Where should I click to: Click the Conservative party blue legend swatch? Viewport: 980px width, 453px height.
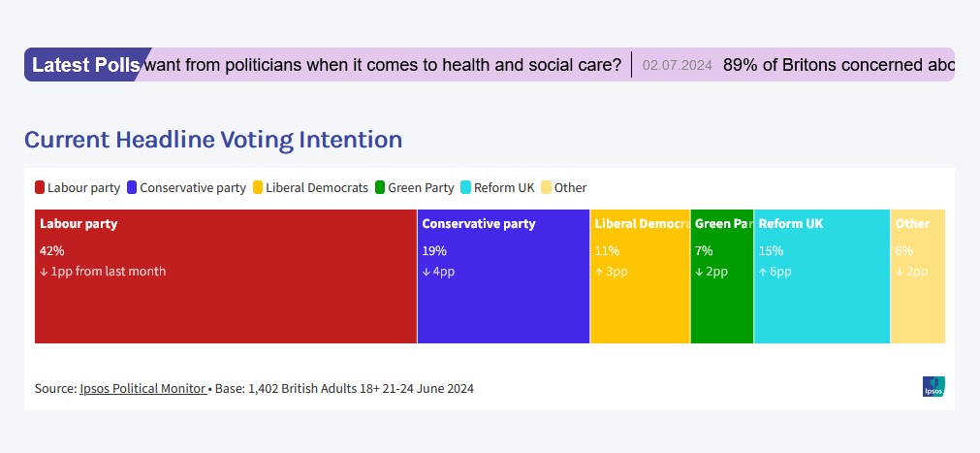(132, 188)
